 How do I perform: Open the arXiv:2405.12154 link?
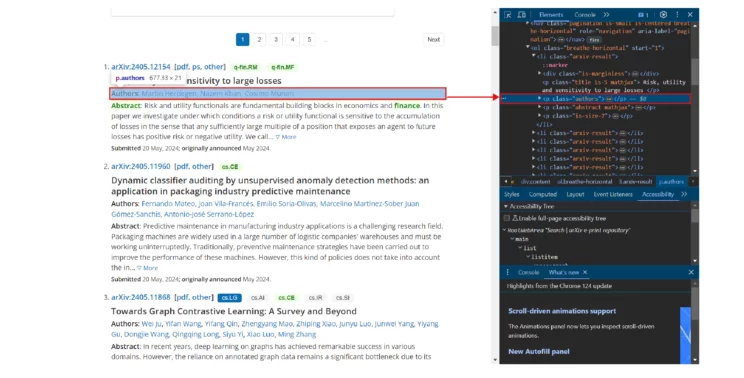point(140,67)
